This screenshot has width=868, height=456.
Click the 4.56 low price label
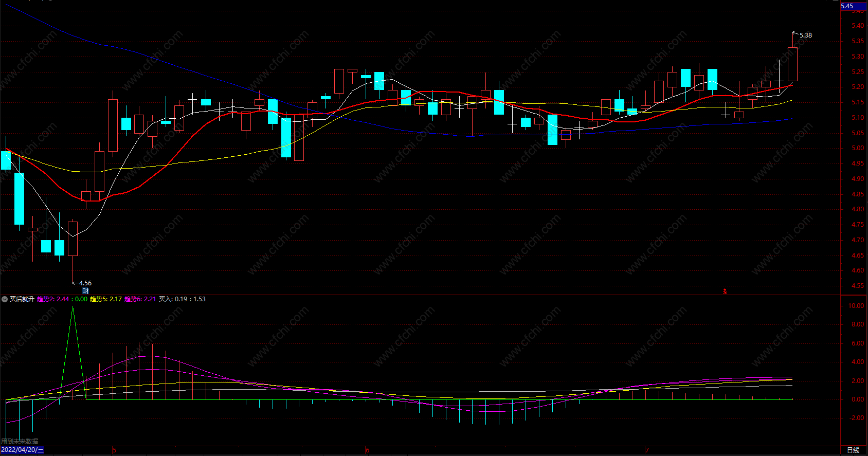[x=85, y=283]
